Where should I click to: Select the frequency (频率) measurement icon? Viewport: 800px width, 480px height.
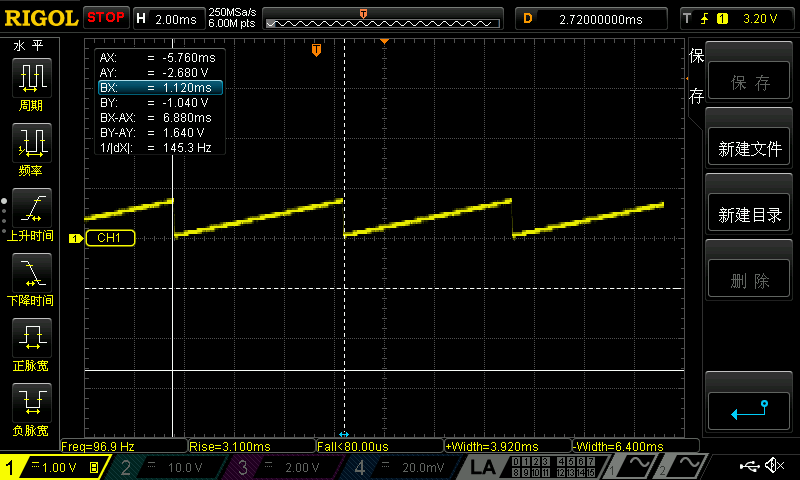tap(32, 143)
